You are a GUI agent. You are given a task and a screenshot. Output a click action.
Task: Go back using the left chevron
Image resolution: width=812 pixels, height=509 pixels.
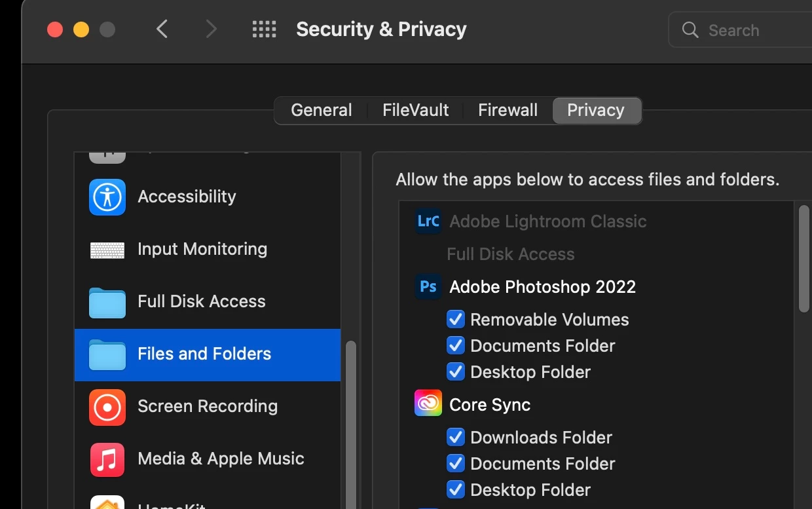[162, 29]
